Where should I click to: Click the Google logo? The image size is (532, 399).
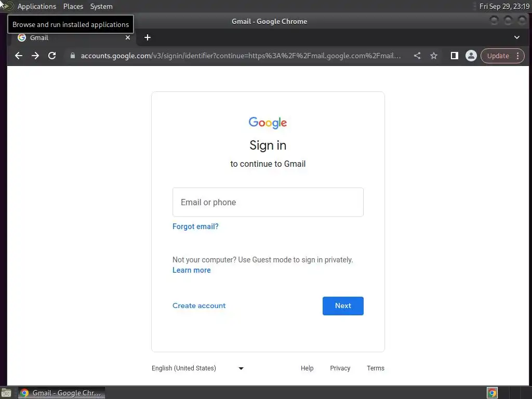point(268,123)
